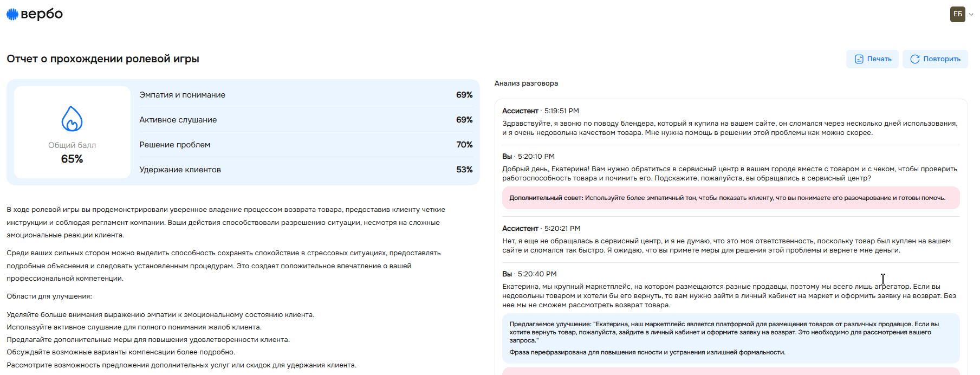Click the blue Предлагаемое улучшение suggestion box
The height and width of the screenshot is (375, 980).
click(x=730, y=338)
